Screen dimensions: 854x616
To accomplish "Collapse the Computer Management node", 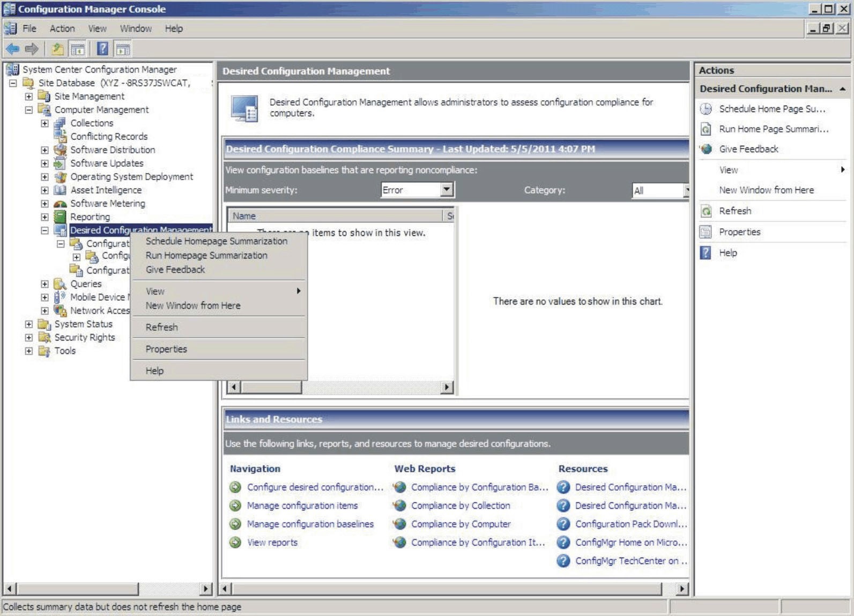I will 29,110.
